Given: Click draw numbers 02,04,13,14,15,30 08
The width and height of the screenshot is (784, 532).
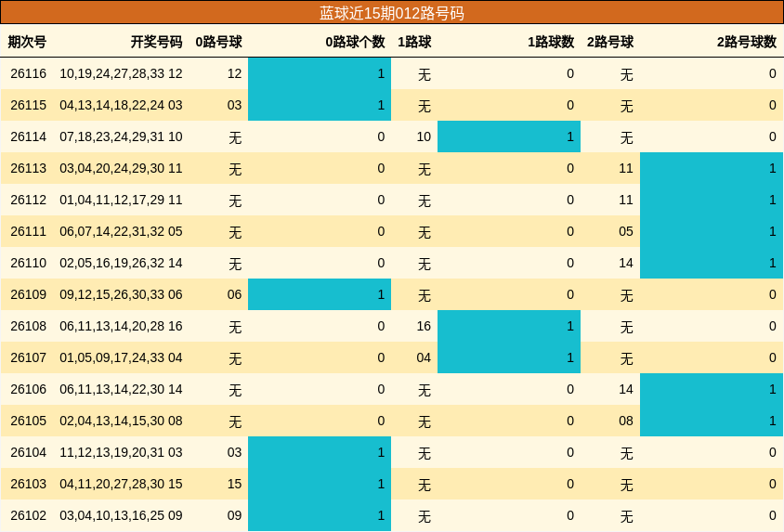Looking at the screenshot, I should 121,422.
